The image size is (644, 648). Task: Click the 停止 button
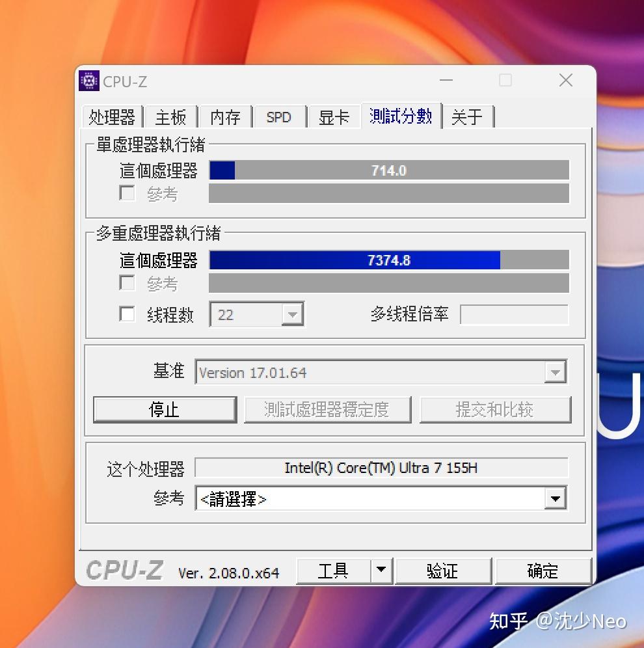point(165,409)
